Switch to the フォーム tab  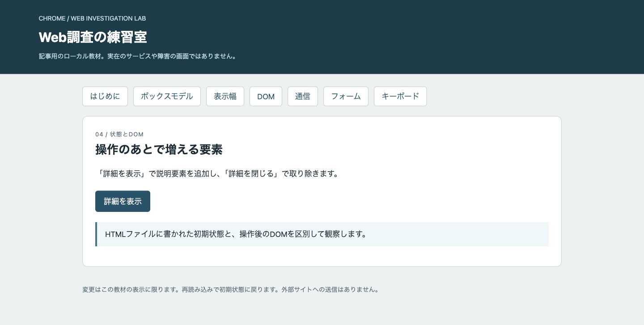(x=346, y=96)
